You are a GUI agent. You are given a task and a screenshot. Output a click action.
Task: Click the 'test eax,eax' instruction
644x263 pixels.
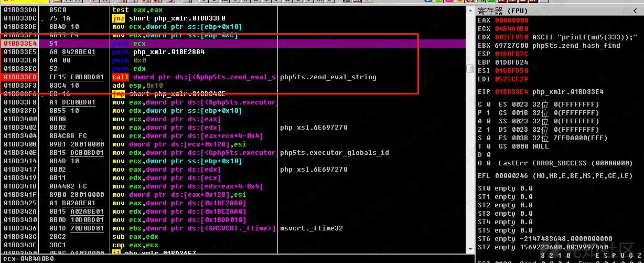(x=137, y=10)
